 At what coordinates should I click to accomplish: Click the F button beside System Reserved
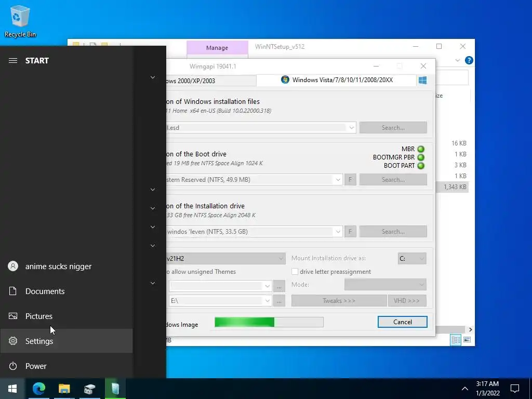(x=350, y=179)
